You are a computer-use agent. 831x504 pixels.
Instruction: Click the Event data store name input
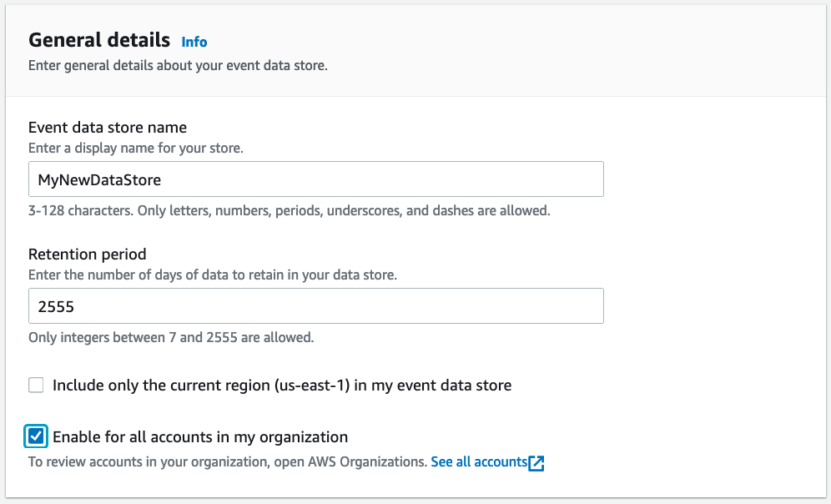317,179
